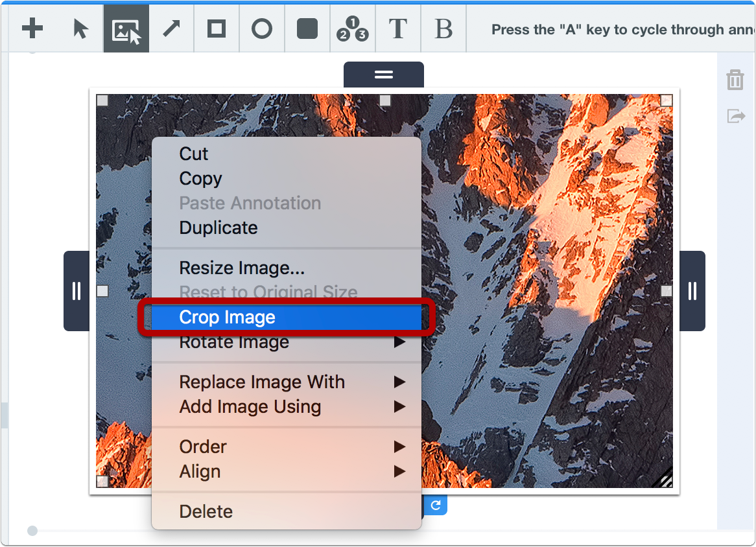Click the share export arrow icon
The image size is (756, 547).
click(737, 116)
